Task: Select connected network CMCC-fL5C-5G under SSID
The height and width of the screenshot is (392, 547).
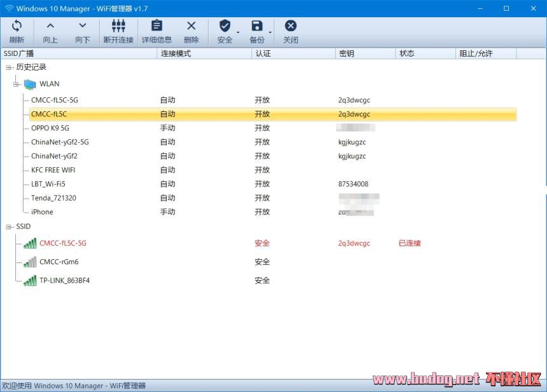Action: point(63,243)
